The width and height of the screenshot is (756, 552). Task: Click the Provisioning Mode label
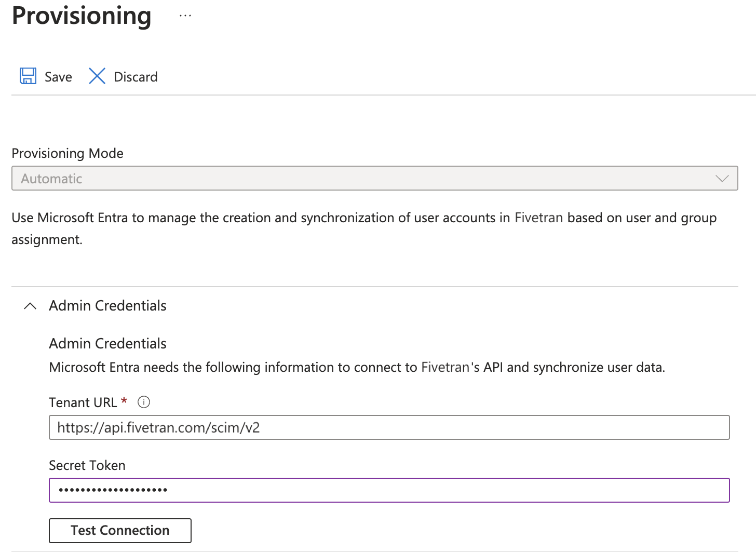(x=67, y=153)
